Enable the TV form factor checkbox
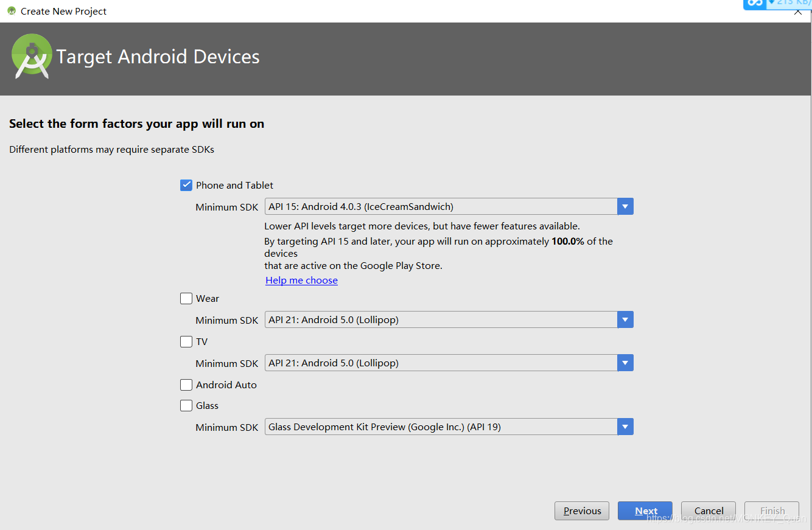The width and height of the screenshot is (812, 530). click(186, 341)
